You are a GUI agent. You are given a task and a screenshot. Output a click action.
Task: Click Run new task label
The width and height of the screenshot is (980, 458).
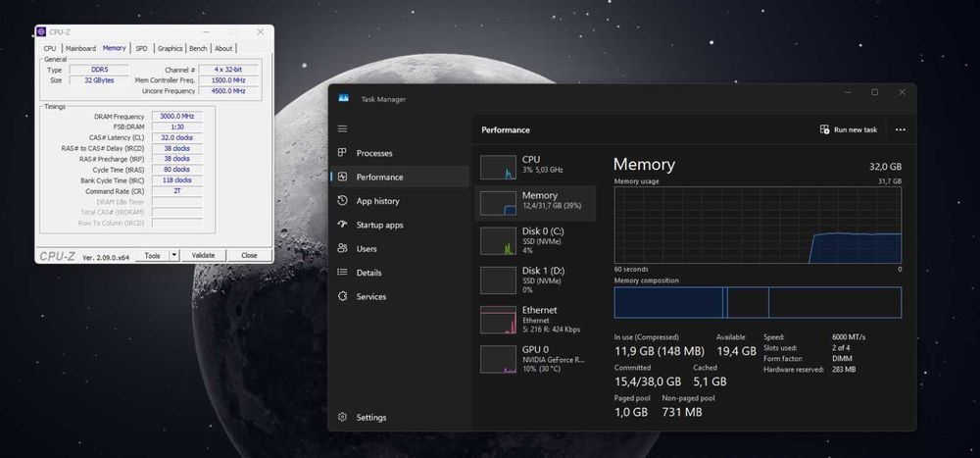coord(855,130)
